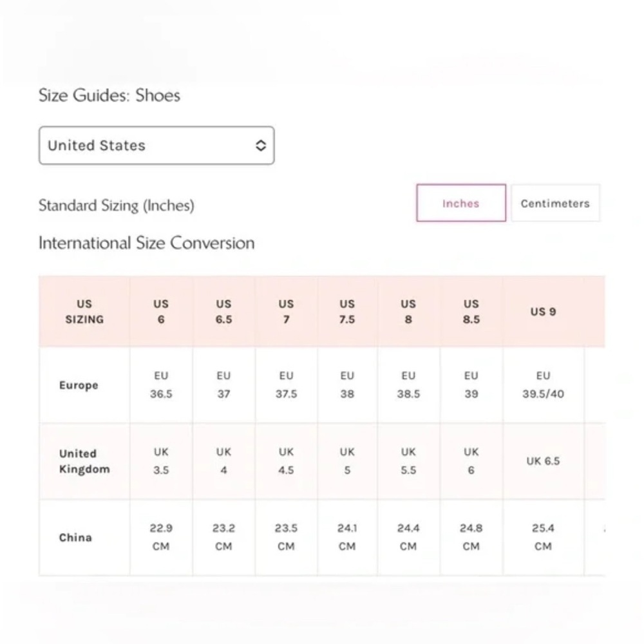644x644 pixels.
Task: Click the US SIZING header cell
Action: pos(84,312)
